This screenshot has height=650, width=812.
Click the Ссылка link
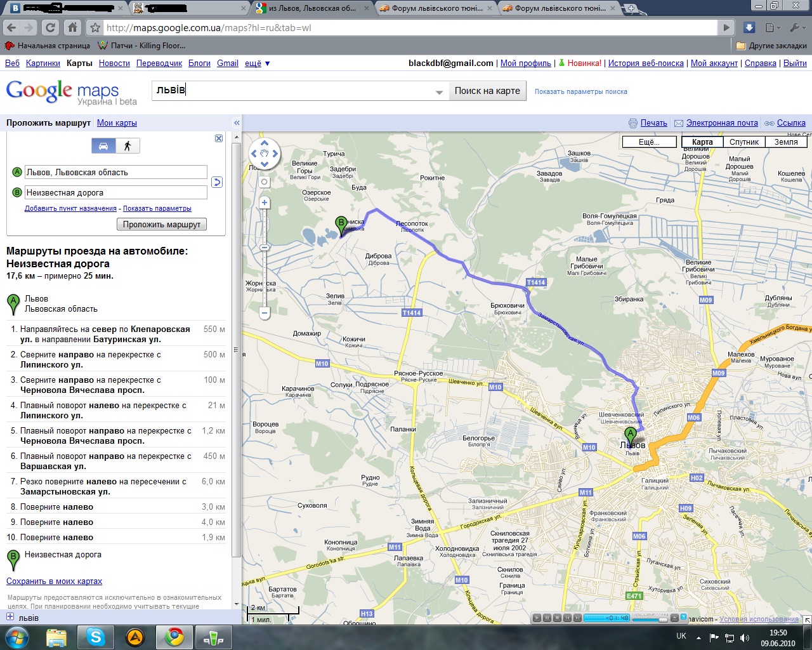pyautogui.click(x=791, y=123)
